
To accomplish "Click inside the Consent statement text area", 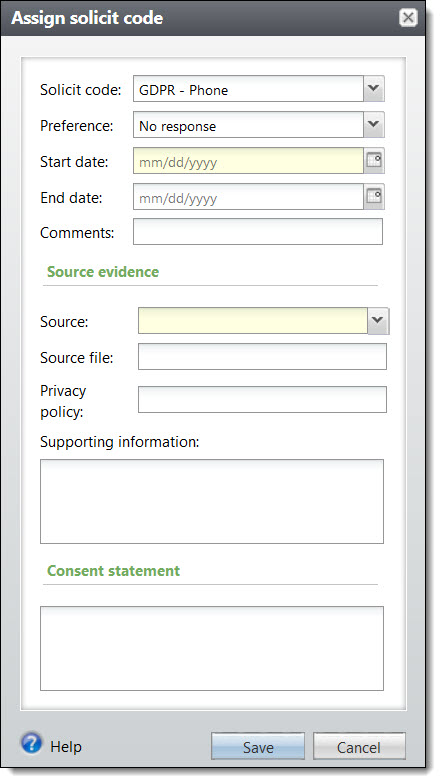I will point(212,648).
